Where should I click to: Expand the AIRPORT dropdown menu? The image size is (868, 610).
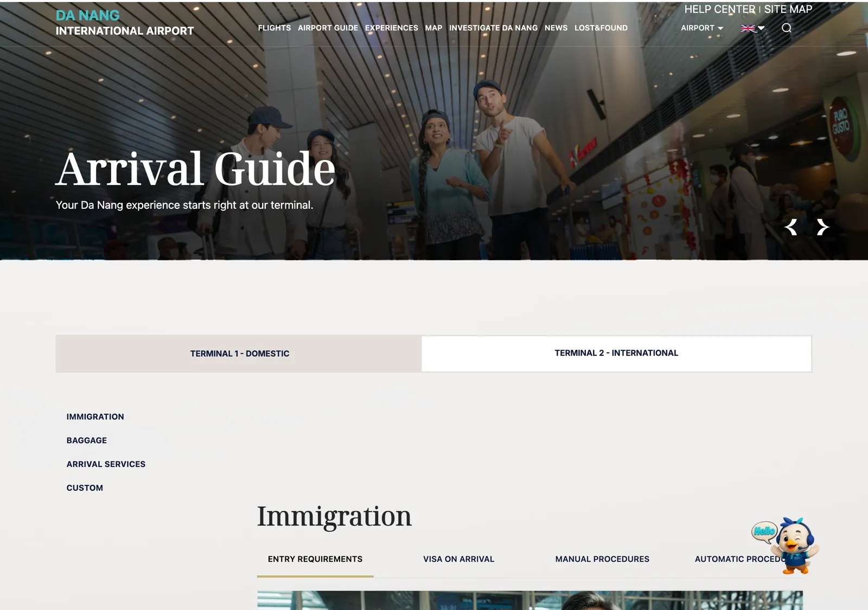[702, 28]
